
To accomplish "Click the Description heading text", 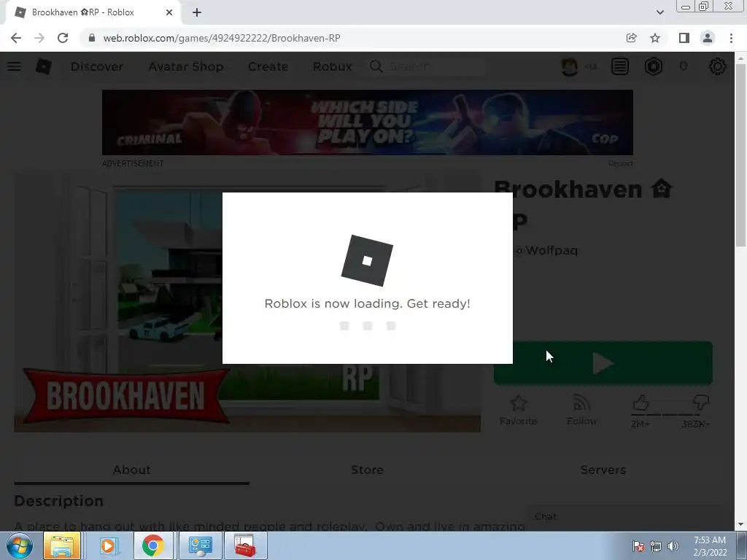I will click(x=58, y=501).
